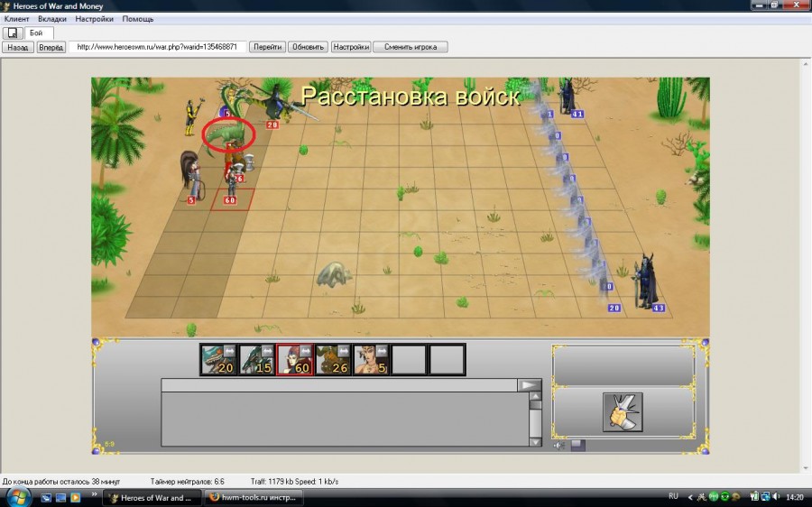Open the Вкладки menu
Image resolution: width=812 pixels, height=507 pixels.
click(51, 19)
